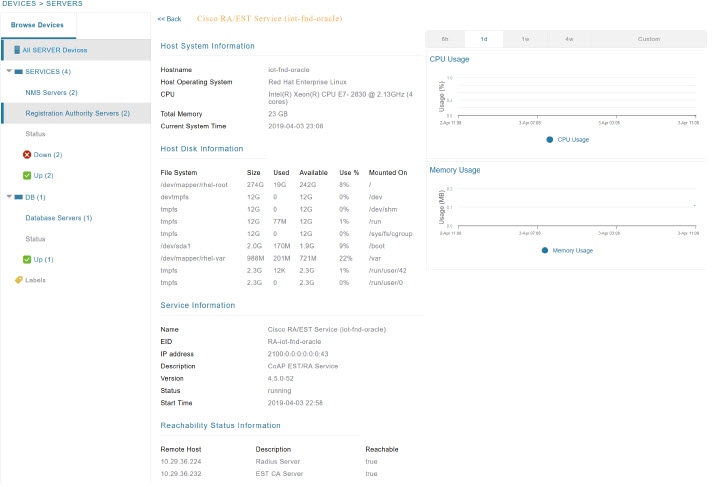Switch to the 6h time range tab
720x487 pixels.
pos(445,39)
